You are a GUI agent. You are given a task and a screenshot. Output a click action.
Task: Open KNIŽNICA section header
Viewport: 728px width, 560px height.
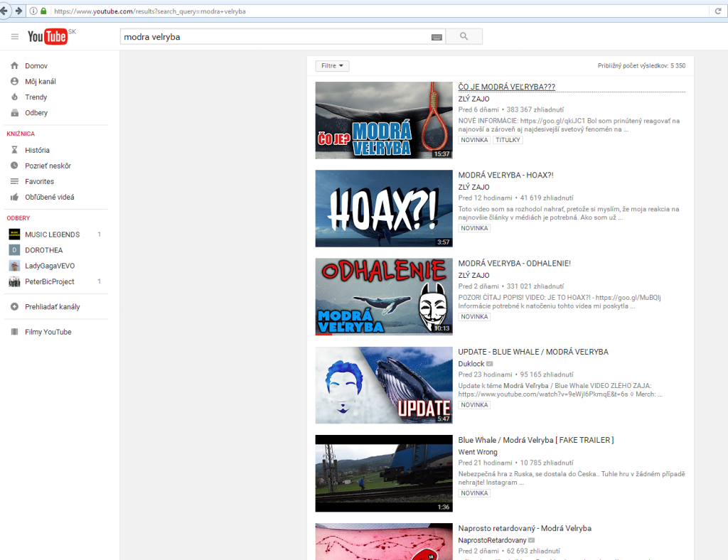pos(21,134)
